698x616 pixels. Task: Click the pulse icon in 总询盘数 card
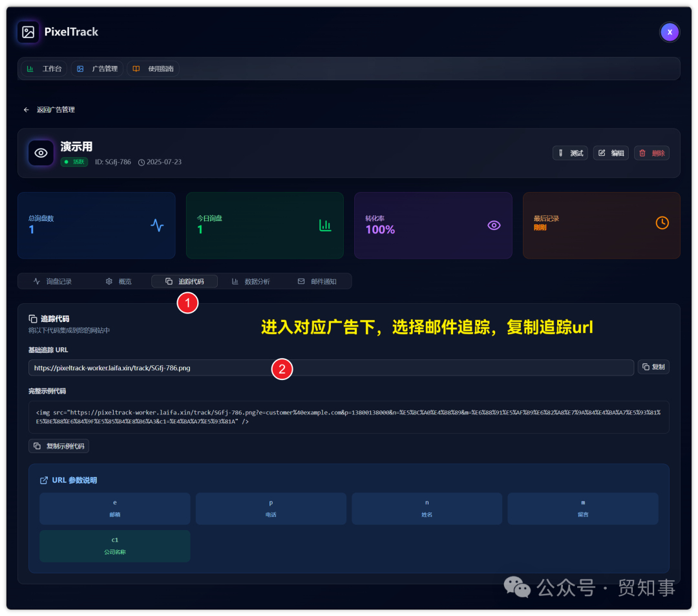point(157,225)
